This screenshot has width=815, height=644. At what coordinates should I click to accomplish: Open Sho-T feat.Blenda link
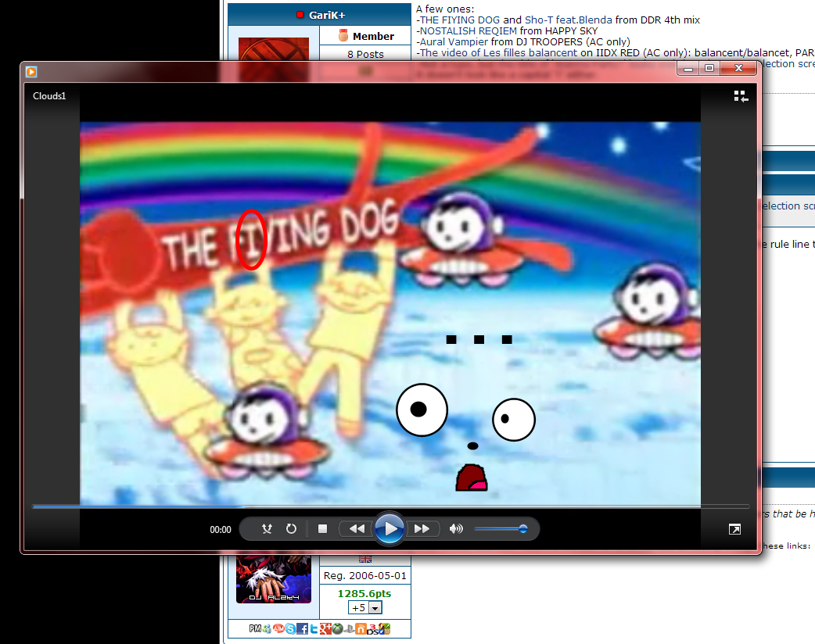click(568, 20)
